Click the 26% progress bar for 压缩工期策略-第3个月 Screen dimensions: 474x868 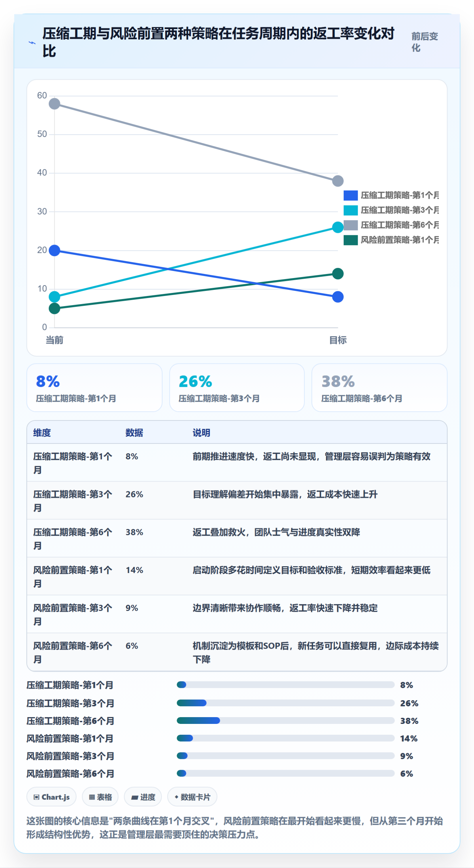coord(285,703)
